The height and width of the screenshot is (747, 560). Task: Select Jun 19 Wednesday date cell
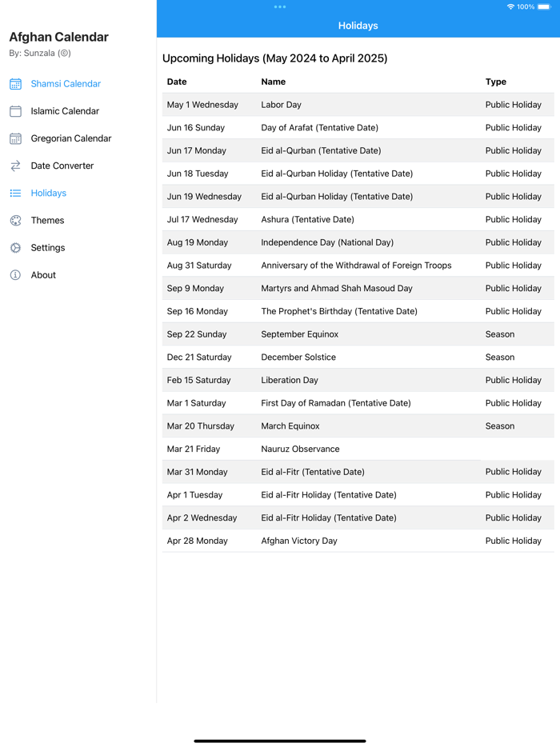[x=205, y=196]
